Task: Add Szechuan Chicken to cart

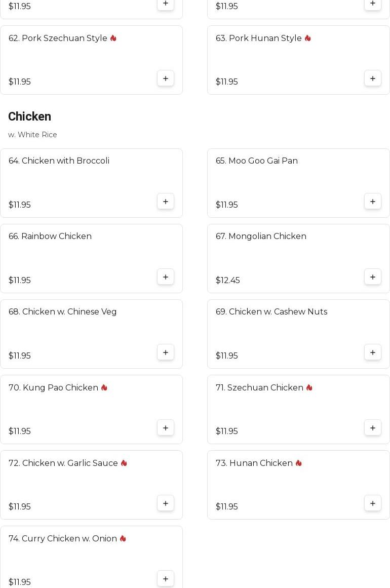Action: pyautogui.click(x=373, y=428)
